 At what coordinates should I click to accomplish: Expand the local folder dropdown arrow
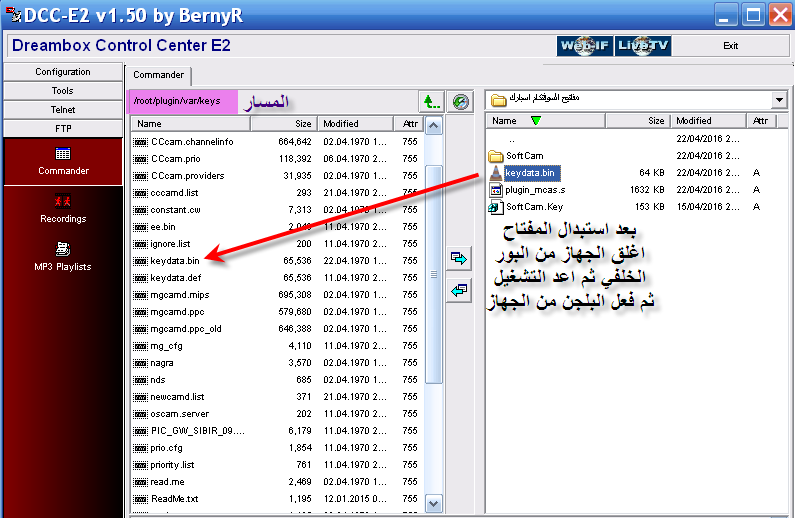coord(779,99)
